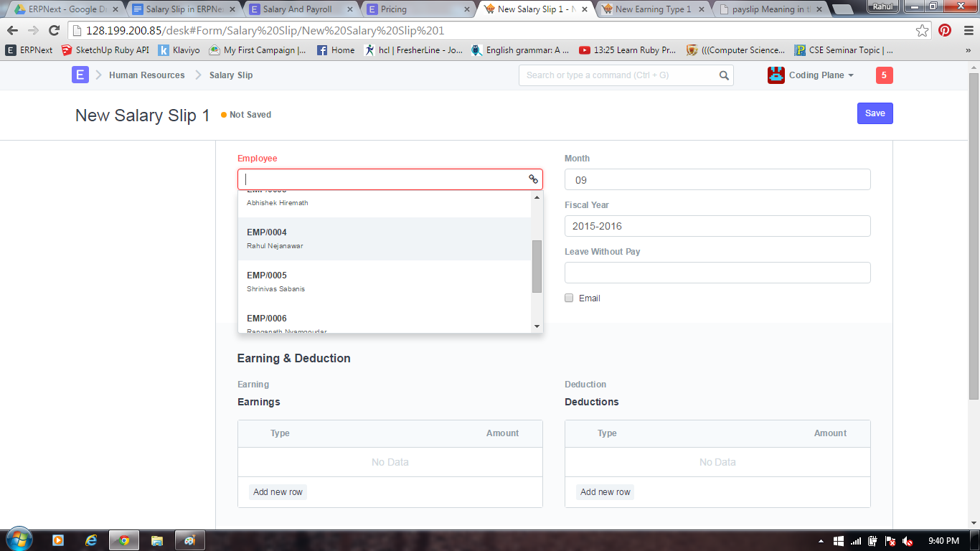Open the (((Computer Science bookmark
Screen dimensions: 980x551
tap(735, 50)
